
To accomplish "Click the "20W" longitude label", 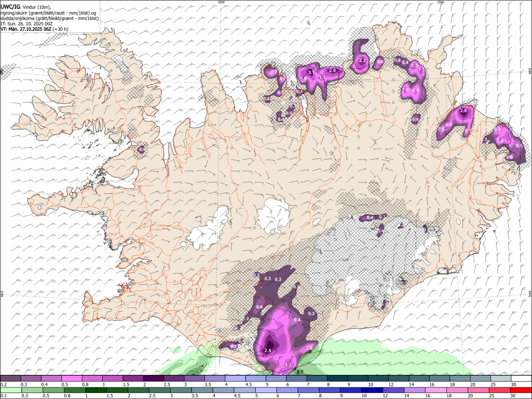I will click(221, 2).
